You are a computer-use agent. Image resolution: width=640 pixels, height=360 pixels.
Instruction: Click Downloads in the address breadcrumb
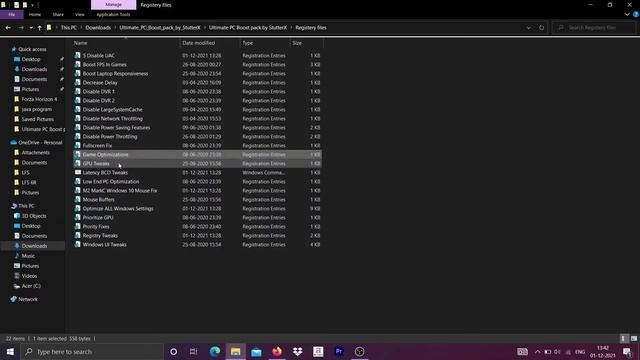98,28
